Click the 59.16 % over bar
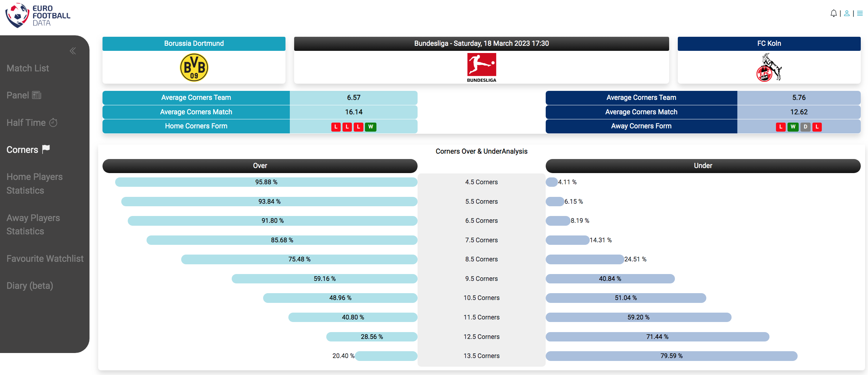 [324, 279]
